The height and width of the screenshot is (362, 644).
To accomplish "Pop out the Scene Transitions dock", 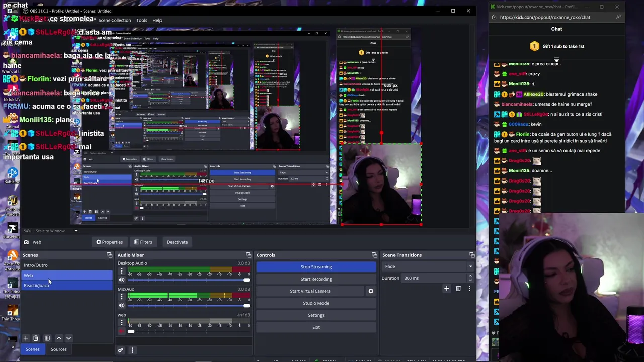I will pyautogui.click(x=472, y=255).
